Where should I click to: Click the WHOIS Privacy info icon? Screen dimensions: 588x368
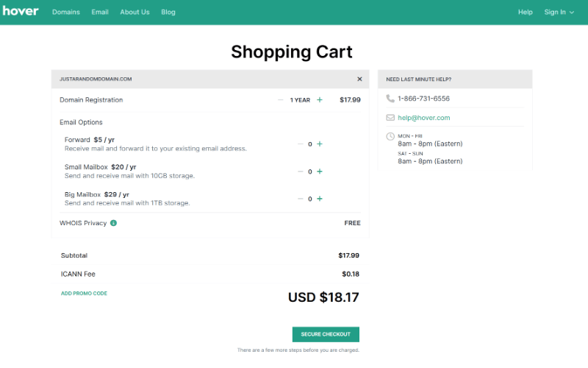pyautogui.click(x=114, y=223)
